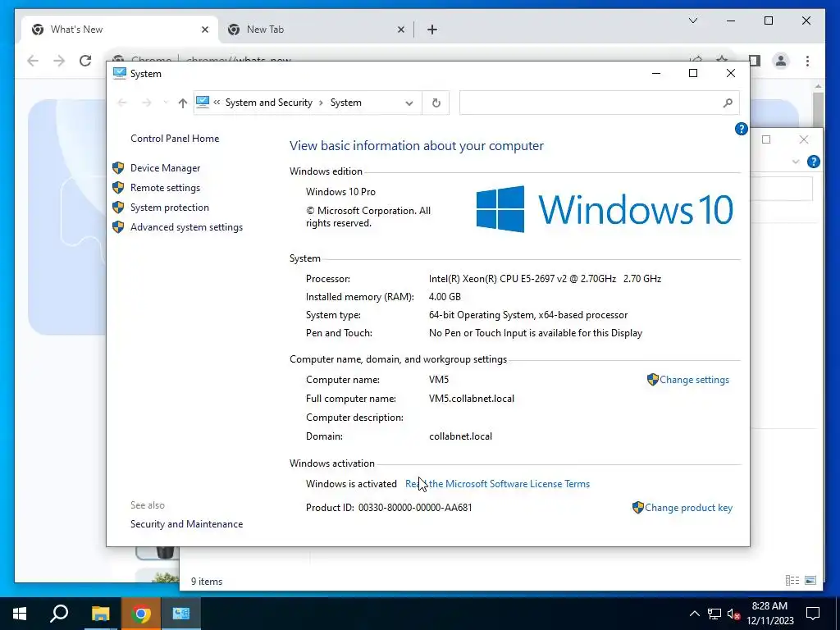Switch background Explorer window to large icons view

tap(810, 580)
